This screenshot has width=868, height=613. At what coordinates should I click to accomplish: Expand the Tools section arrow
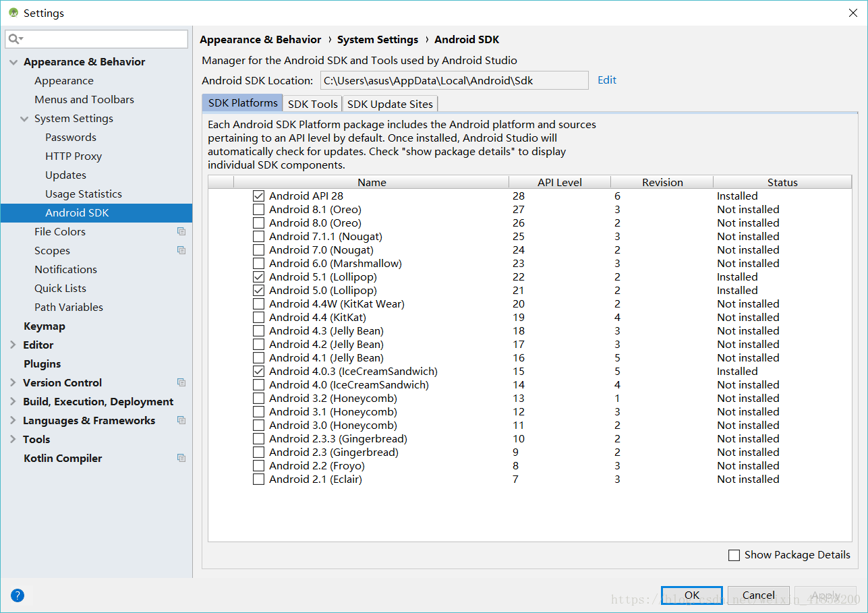tap(13, 439)
